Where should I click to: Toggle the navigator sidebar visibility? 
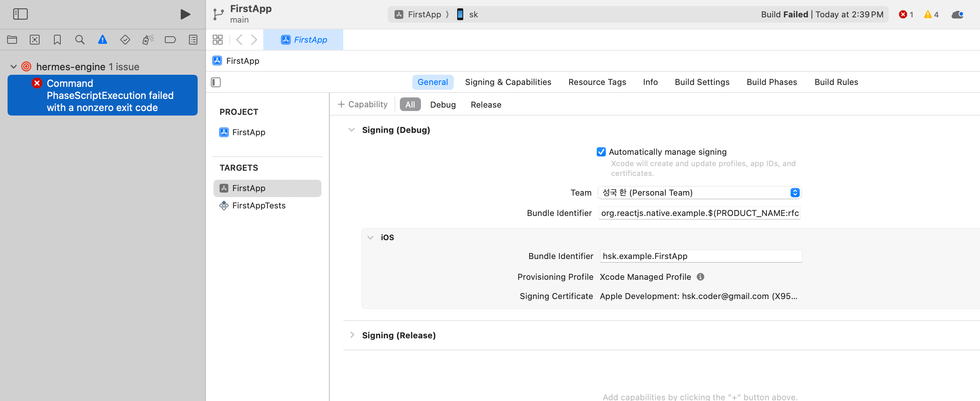pos(20,14)
